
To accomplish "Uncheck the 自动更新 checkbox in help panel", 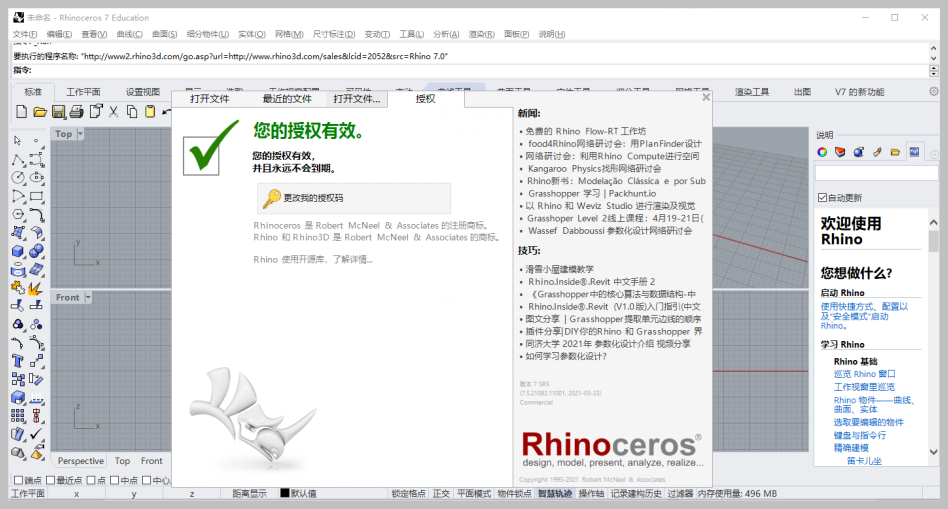I will tap(822, 198).
